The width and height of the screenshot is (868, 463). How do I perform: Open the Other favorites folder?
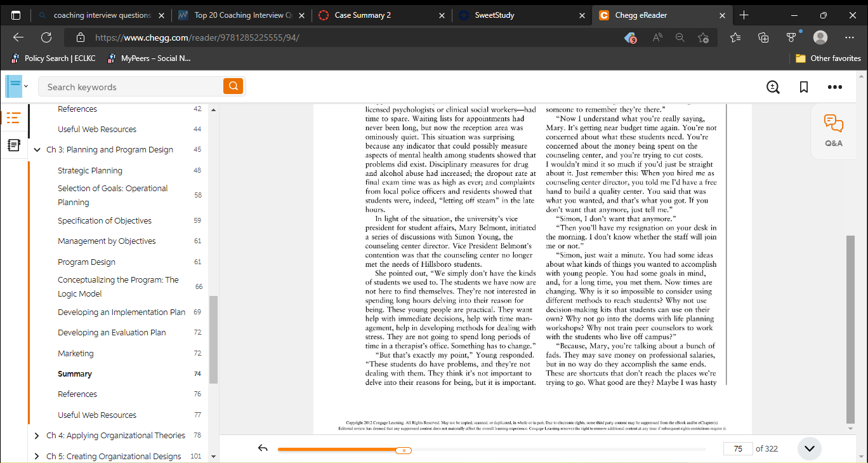(828, 58)
